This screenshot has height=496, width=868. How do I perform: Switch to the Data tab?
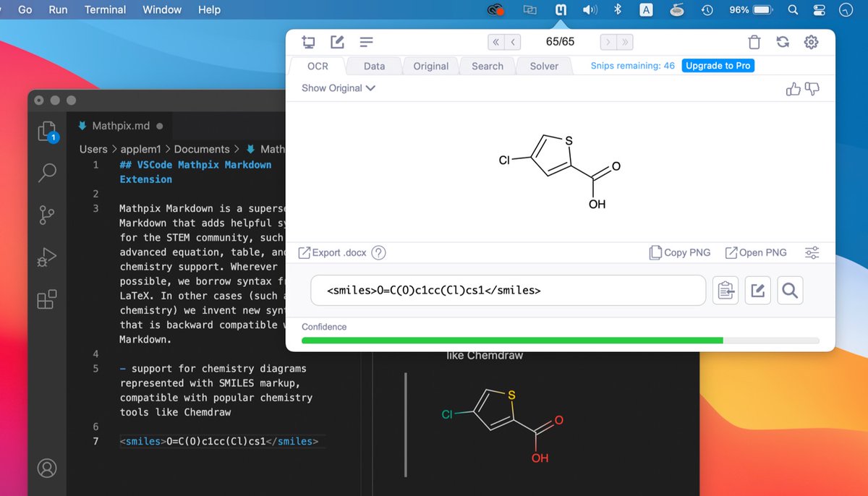tap(374, 66)
